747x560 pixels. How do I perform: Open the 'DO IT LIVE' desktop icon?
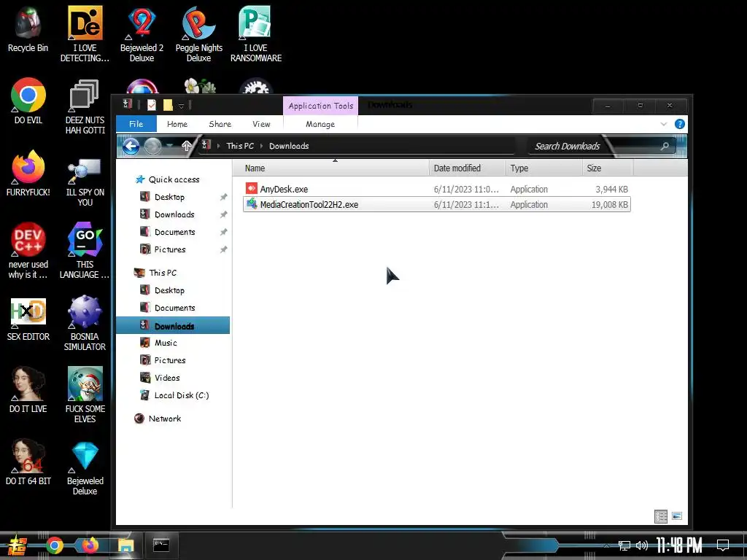(x=28, y=389)
